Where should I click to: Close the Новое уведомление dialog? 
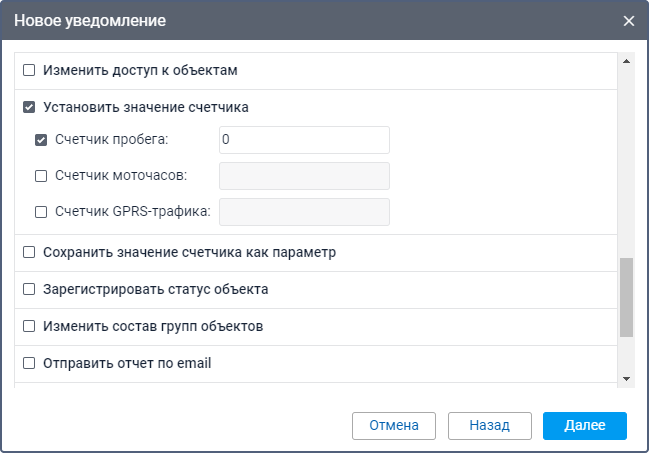pos(629,21)
